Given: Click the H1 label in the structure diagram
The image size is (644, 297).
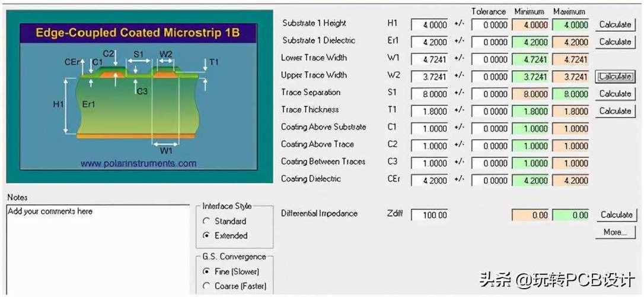Looking at the screenshot, I should [58, 105].
